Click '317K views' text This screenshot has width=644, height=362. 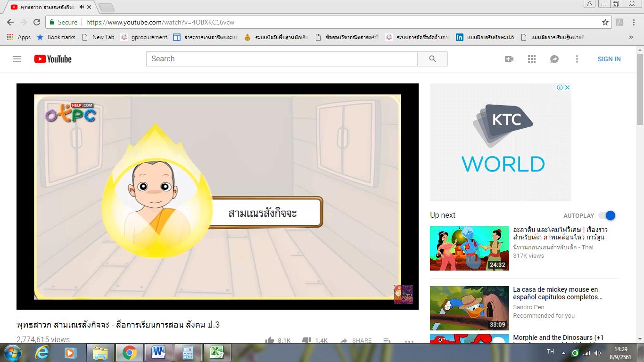pyautogui.click(x=528, y=255)
